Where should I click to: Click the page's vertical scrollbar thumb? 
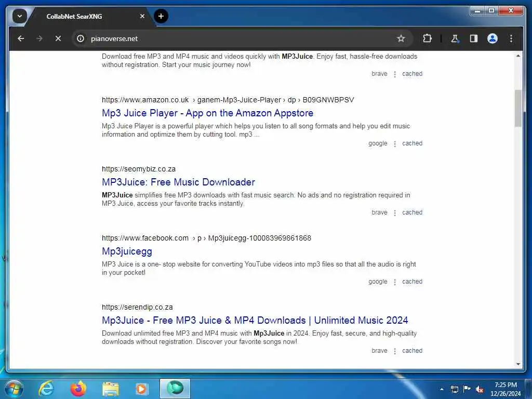(x=518, y=109)
